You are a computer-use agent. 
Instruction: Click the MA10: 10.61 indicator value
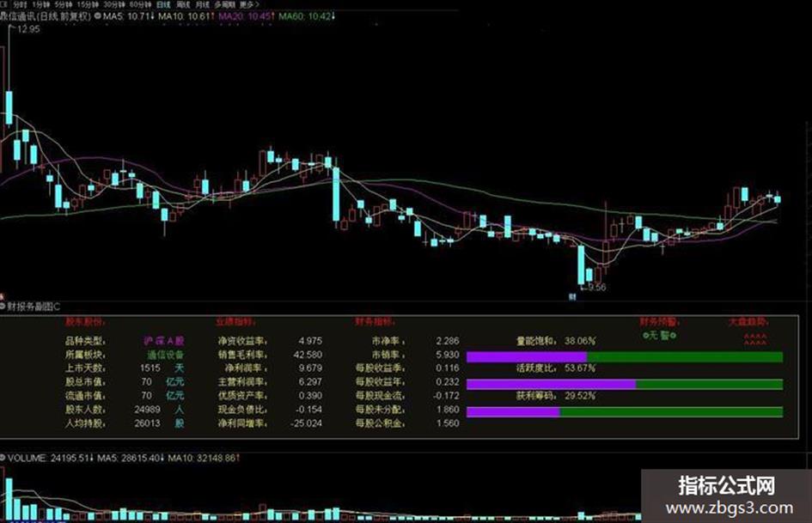[186, 16]
